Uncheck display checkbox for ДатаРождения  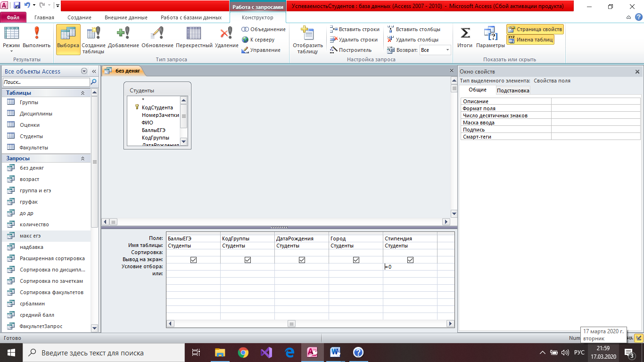pyautogui.click(x=302, y=260)
